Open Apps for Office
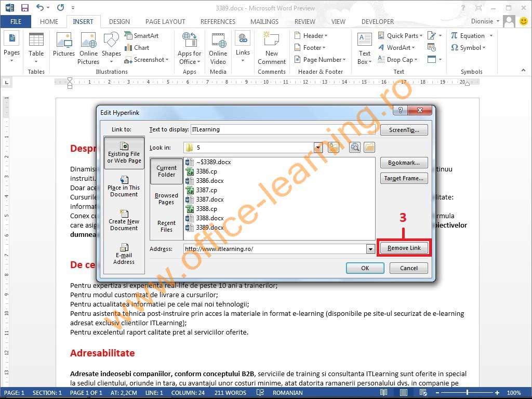The width and height of the screenshot is (532, 399). tap(189, 48)
